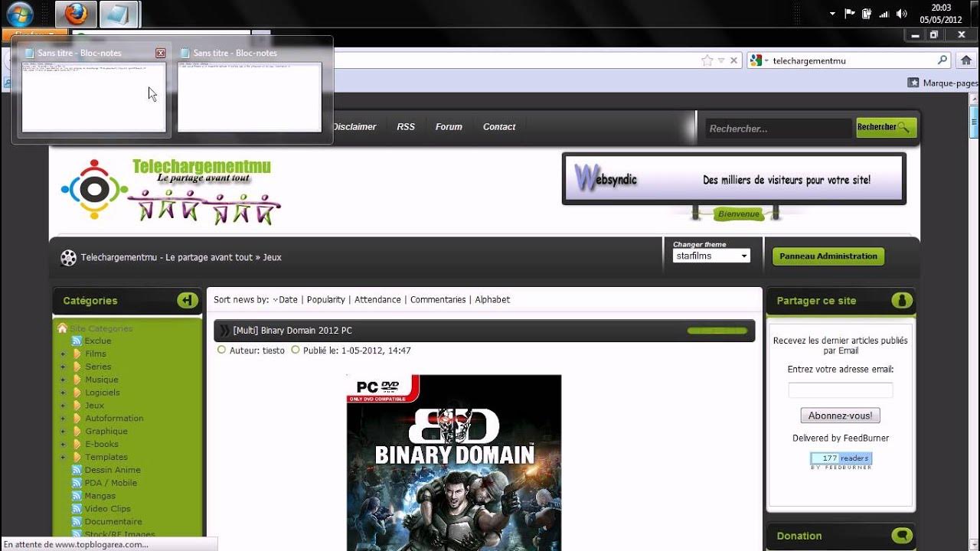Click the Binary Domain cover image
This screenshot has height=551, width=980.
(x=454, y=462)
